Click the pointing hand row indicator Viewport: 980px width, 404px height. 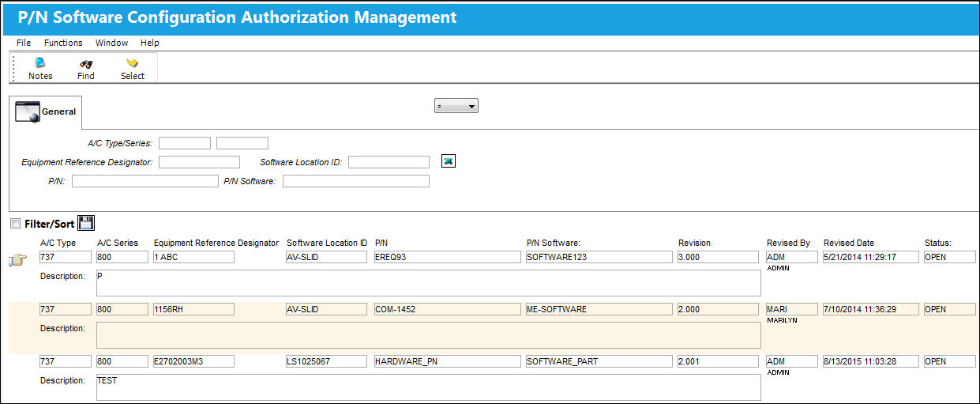click(x=19, y=260)
